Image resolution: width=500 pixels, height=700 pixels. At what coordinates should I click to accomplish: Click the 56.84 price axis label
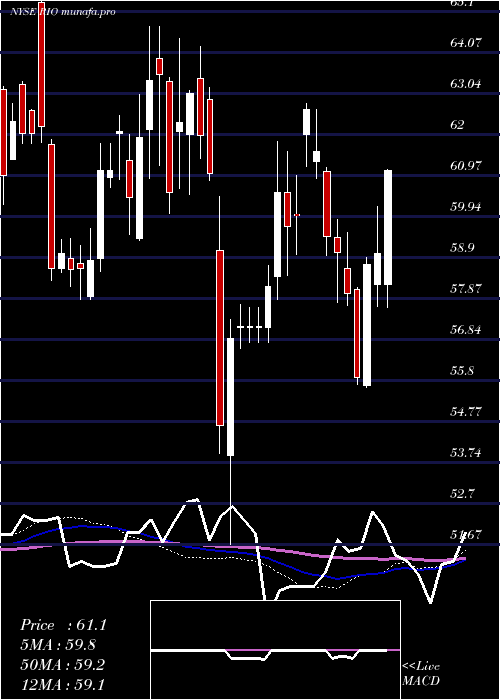point(466,330)
